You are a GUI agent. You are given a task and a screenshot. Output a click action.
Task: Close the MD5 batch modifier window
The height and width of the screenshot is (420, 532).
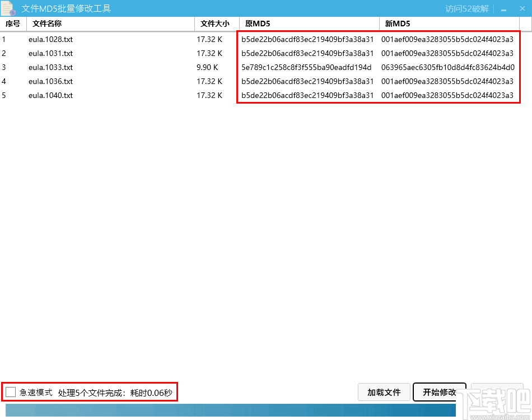pyautogui.click(x=522, y=8)
